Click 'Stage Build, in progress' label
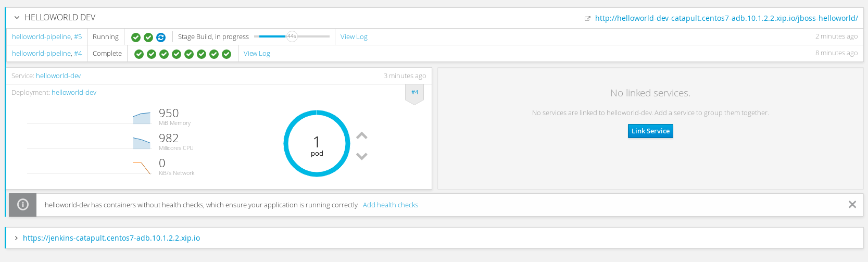 (x=213, y=37)
